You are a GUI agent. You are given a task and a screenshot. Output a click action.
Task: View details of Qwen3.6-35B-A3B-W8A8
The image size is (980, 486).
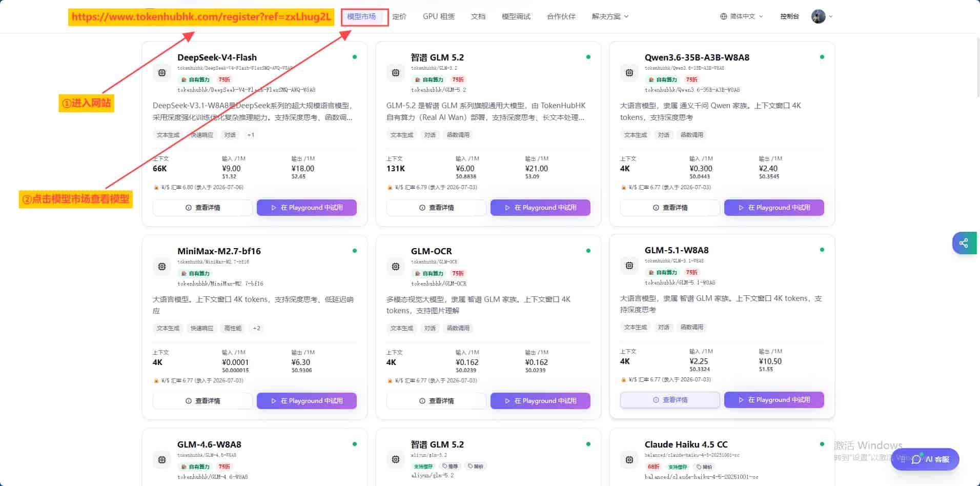[x=670, y=208]
